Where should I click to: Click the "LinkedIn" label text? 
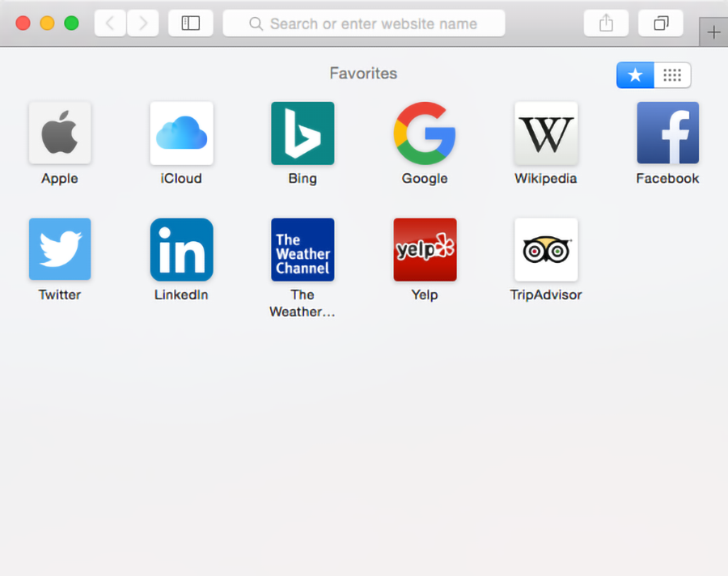[x=181, y=294]
